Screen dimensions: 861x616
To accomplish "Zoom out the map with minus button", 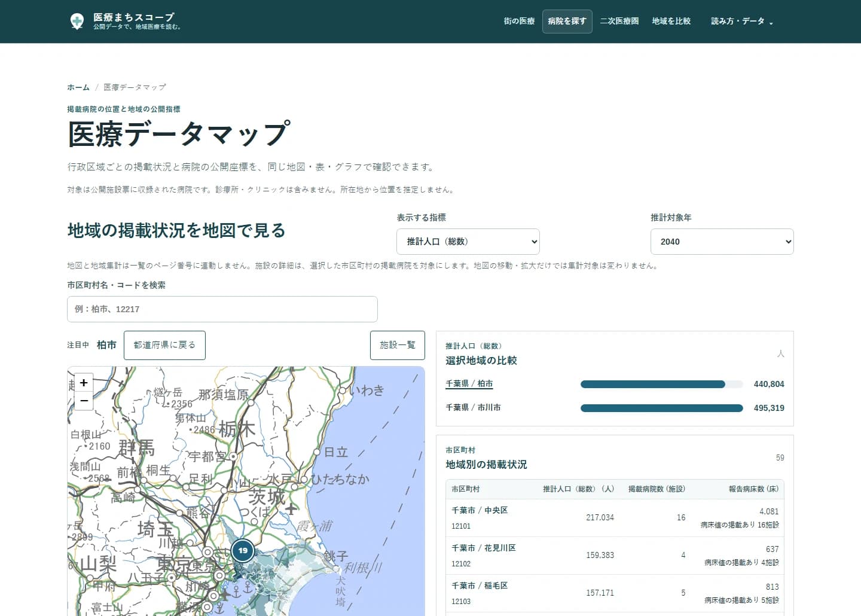I will pos(84,401).
